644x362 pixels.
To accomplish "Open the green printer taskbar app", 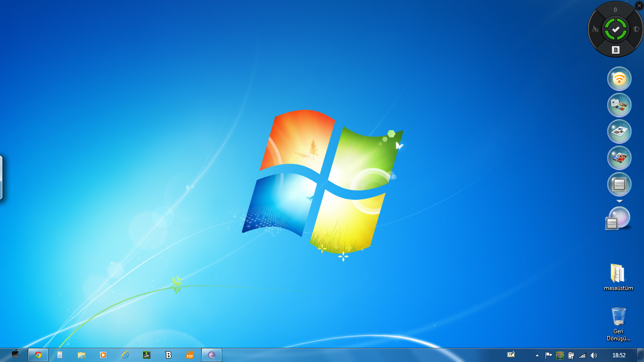I will click(x=147, y=355).
